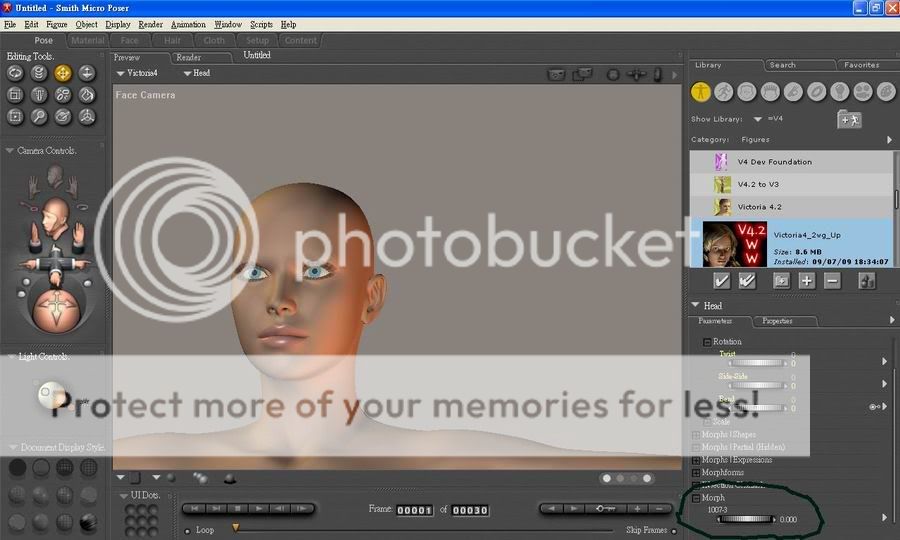Open the Render menu
The height and width of the screenshot is (540, 900).
click(x=150, y=24)
